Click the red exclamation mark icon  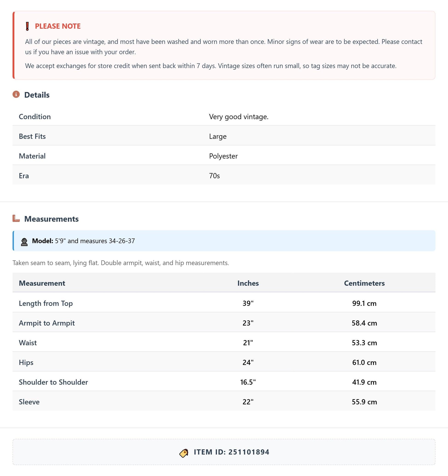tap(27, 26)
